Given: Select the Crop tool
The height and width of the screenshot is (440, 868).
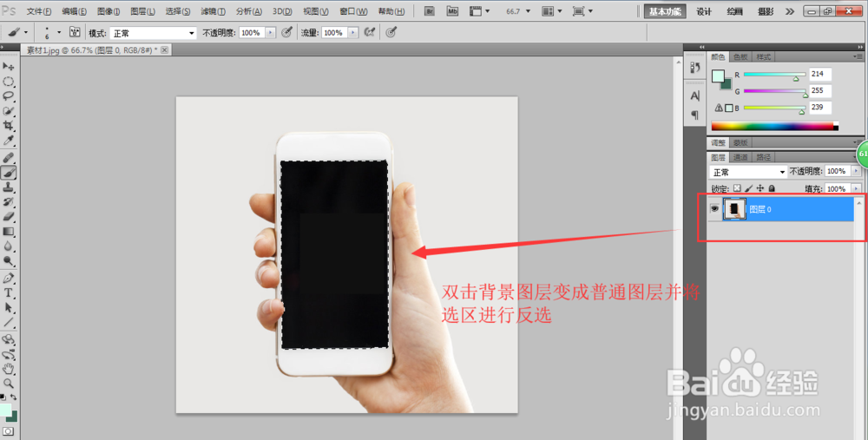Looking at the screenshot, I should pos(9,126).
